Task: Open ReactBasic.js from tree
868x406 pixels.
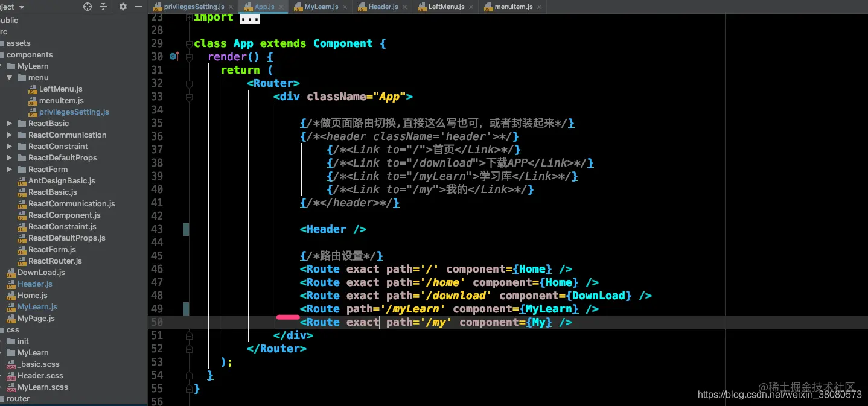Action: [x=53, y=192]
